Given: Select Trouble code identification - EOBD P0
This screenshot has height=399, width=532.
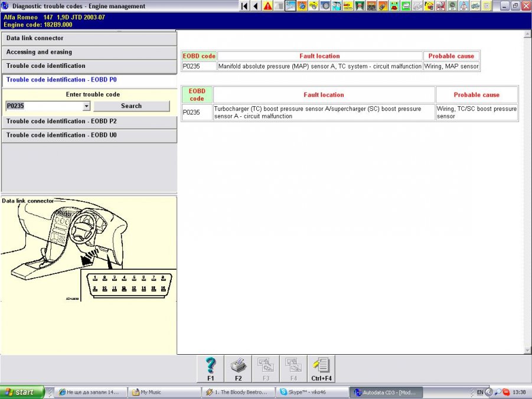Looking at the screenshot, I should point(89,80).
